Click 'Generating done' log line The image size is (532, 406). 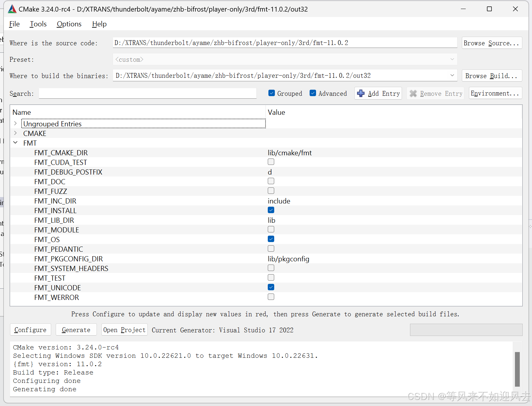pos(45,389)
